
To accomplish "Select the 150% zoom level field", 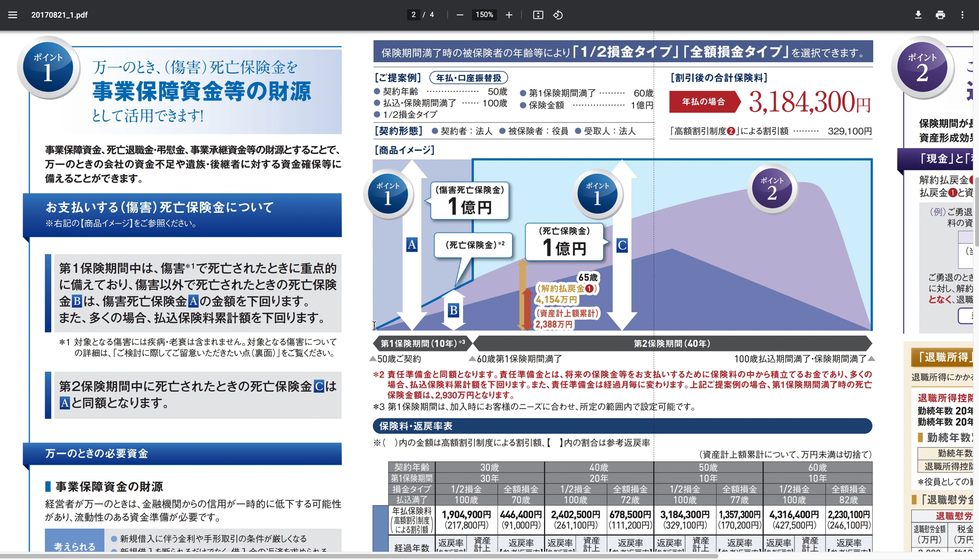I will (x=484, y=15).
